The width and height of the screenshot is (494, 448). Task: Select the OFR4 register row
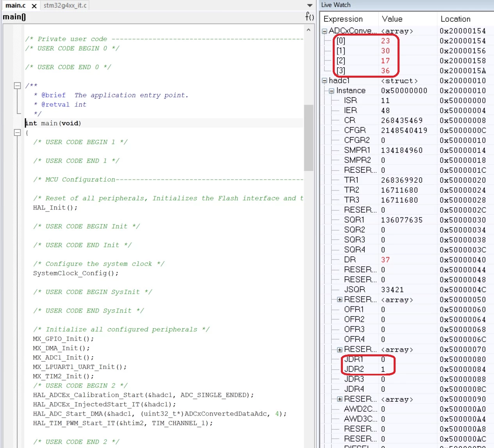(x=407, y=340)
